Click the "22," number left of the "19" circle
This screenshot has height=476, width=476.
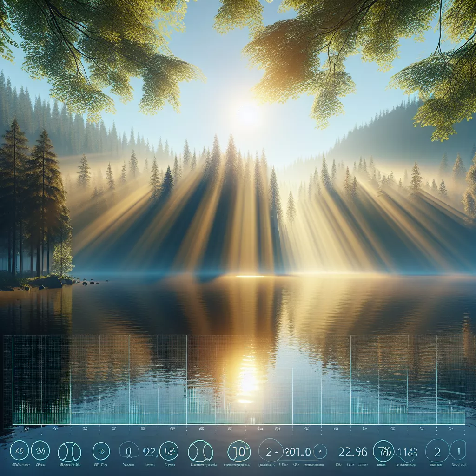click(x=150, y=451)
